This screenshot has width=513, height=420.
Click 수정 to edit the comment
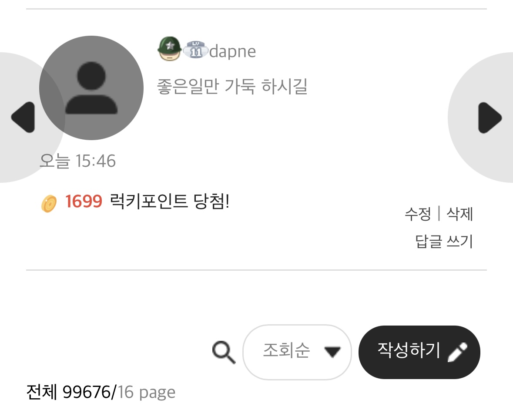(x=418, y=214)
